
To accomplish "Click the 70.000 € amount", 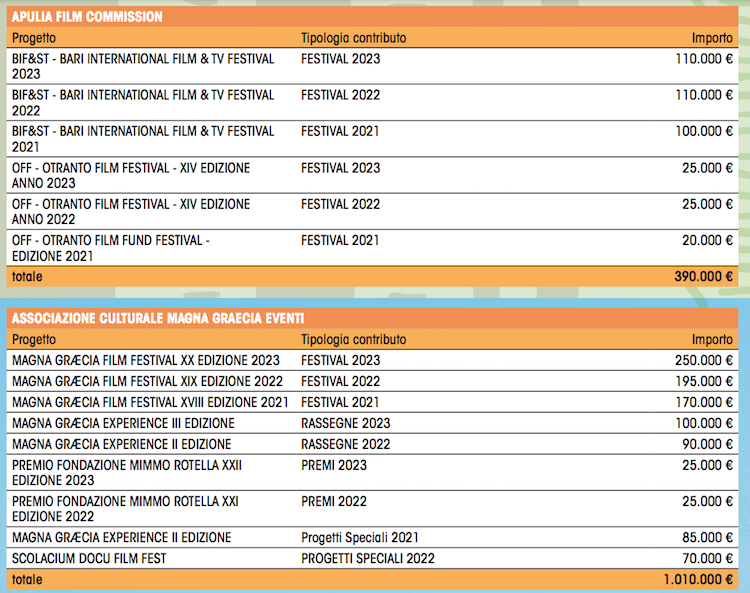I will [707, 559].
